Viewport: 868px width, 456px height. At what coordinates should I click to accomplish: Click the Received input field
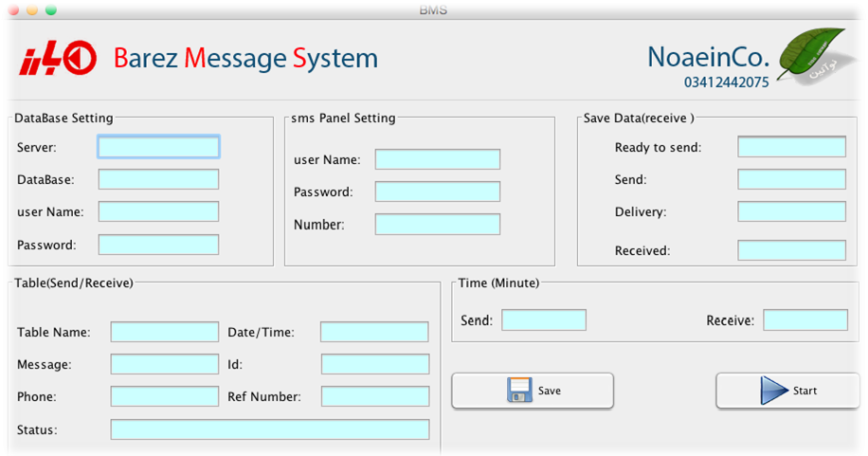click(791, 250)
